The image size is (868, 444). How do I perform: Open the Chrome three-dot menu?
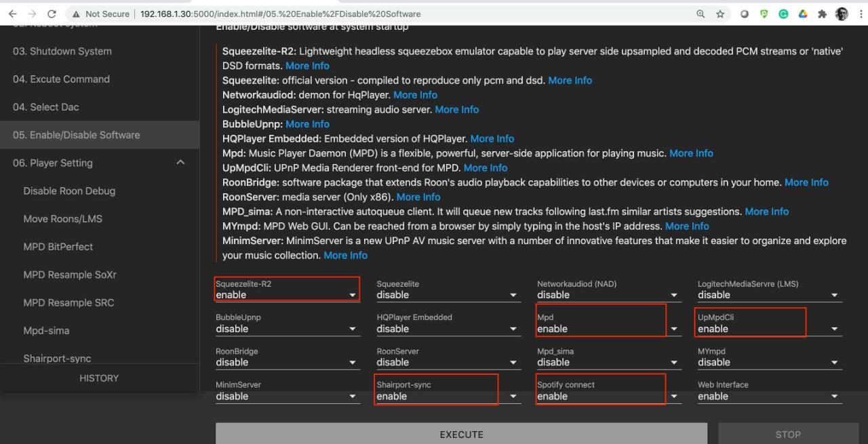[861, 14]
